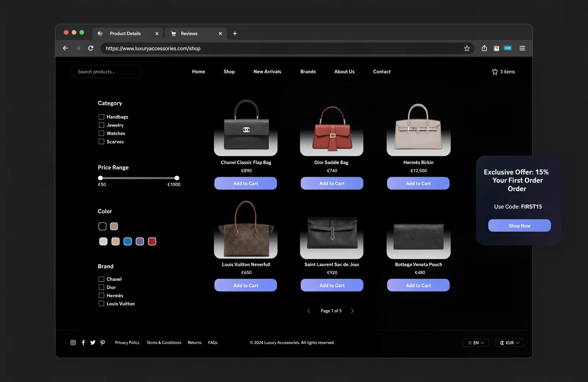This screenshot has height=382, width=588.
Task: Open the Privacy Policy link
Action: point(127,343)
